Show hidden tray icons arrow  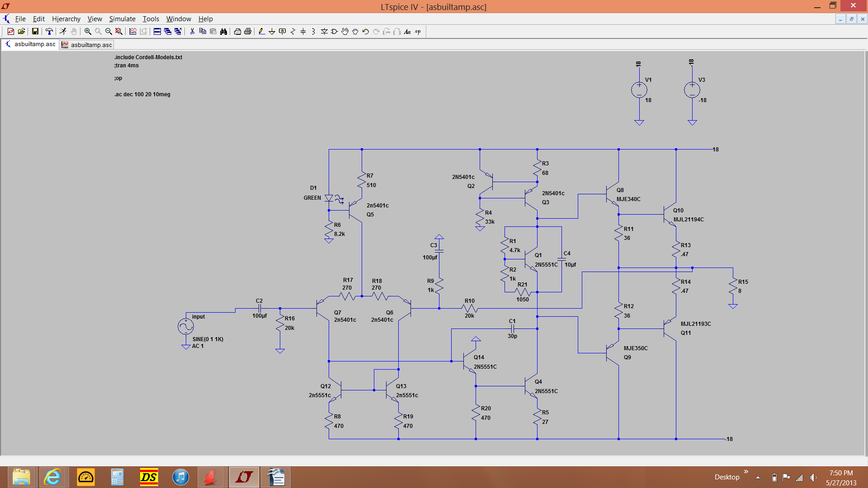(x=758, y=478)
